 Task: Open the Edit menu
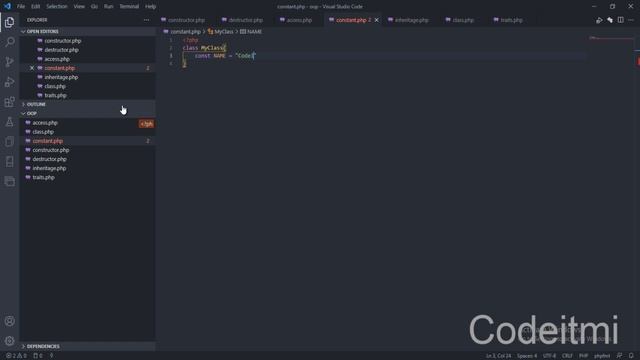[36, 7]
